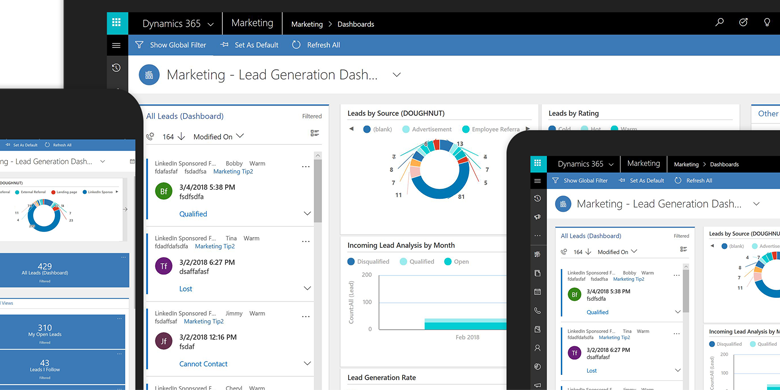Open the recent items clock icon
Viewport: 780px width, 390px height.
[x=116, y=68]
